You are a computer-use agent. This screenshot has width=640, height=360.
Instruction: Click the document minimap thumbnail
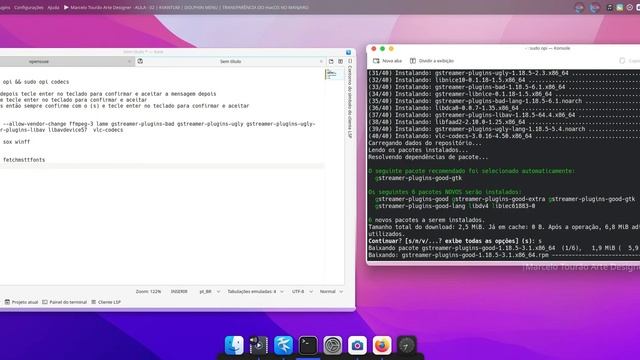point(333,74)
